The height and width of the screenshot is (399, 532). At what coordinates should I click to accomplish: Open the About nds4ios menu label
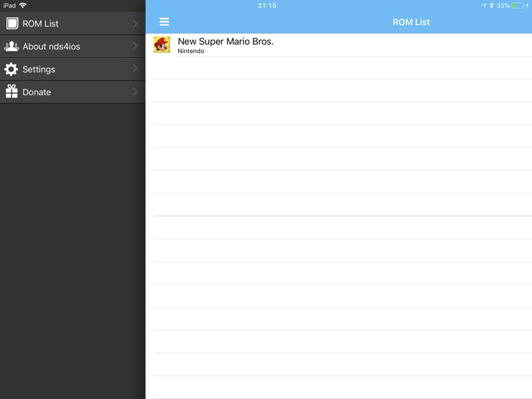point(51,47)
